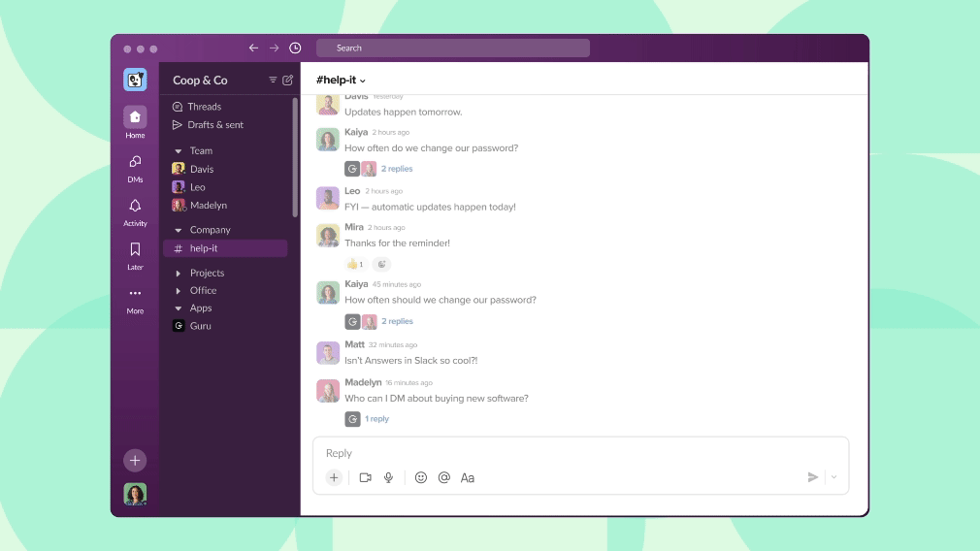
Task: Send the message
Action: click(x=812, y=478)
